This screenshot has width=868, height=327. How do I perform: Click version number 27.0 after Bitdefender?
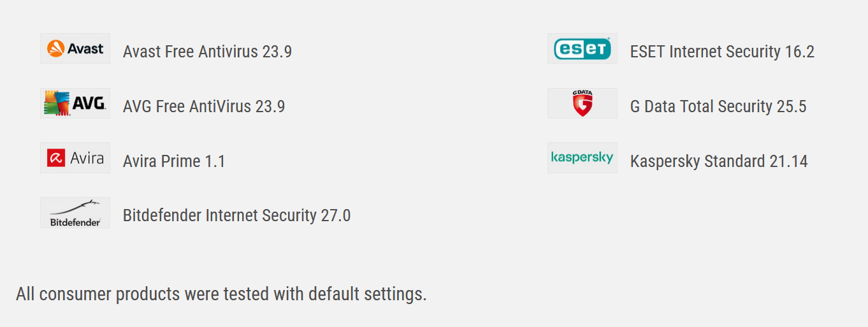pyautogui.click(x=336, y=215)
